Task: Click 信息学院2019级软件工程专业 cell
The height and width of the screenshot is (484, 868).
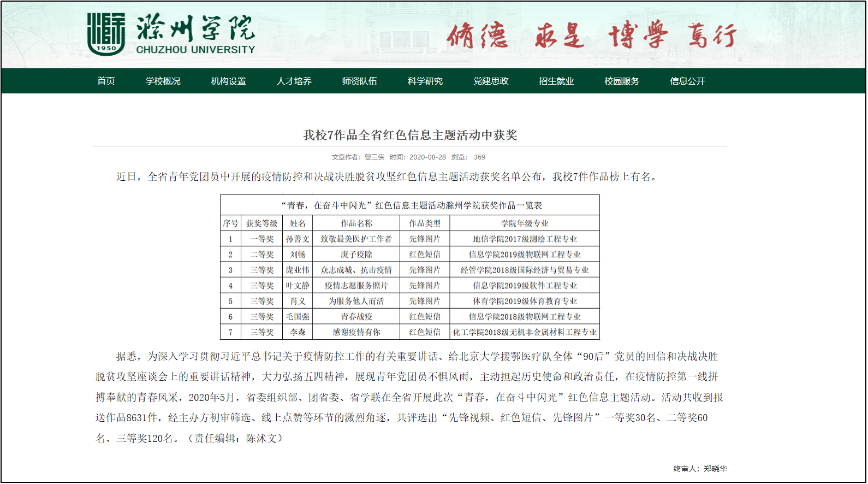Action: (525, 286)
